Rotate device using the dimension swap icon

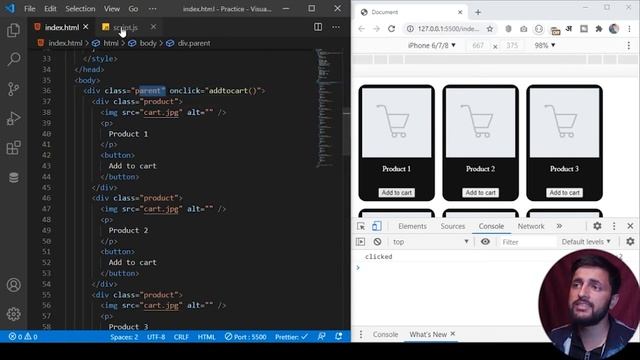495,46
